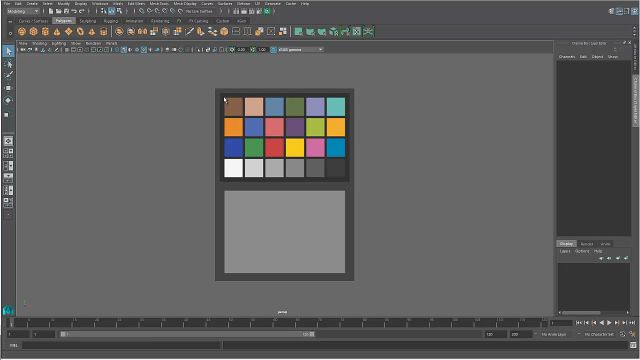Switch to the Sculpting shelf tab
The height and width of the screenshot is (360, 640).
pos(87,21)
